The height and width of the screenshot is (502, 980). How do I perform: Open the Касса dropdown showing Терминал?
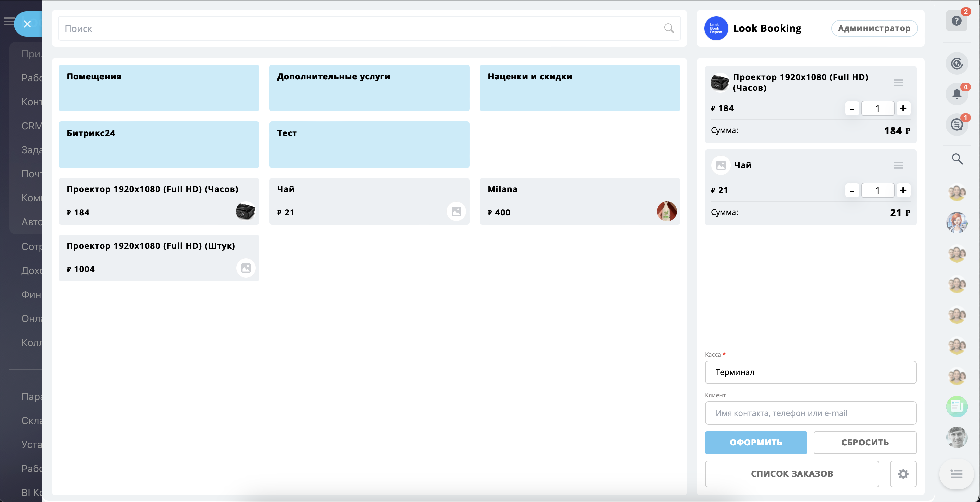tap(810, 372)
